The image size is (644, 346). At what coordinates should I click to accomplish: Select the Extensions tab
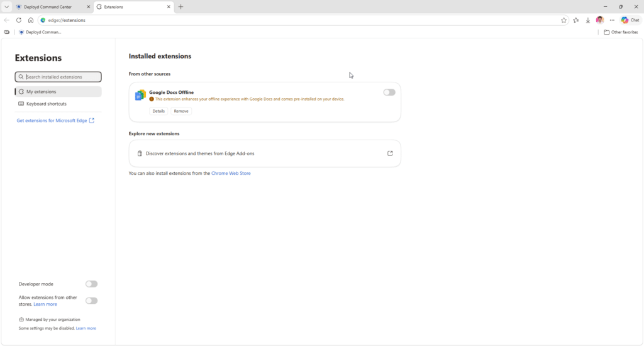(133, 7)
